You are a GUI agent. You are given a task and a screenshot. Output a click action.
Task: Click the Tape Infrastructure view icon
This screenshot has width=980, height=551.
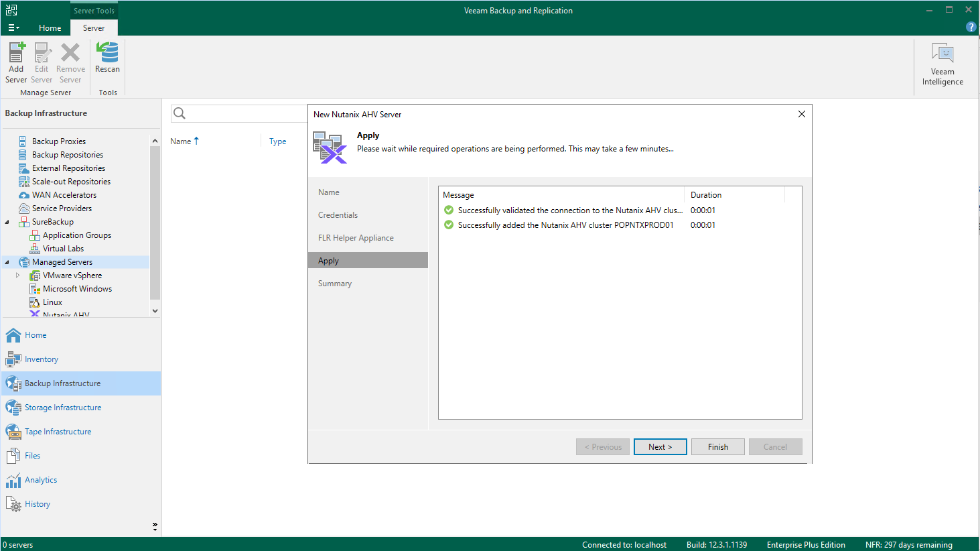pyautogui.click(x=13, y=432)
